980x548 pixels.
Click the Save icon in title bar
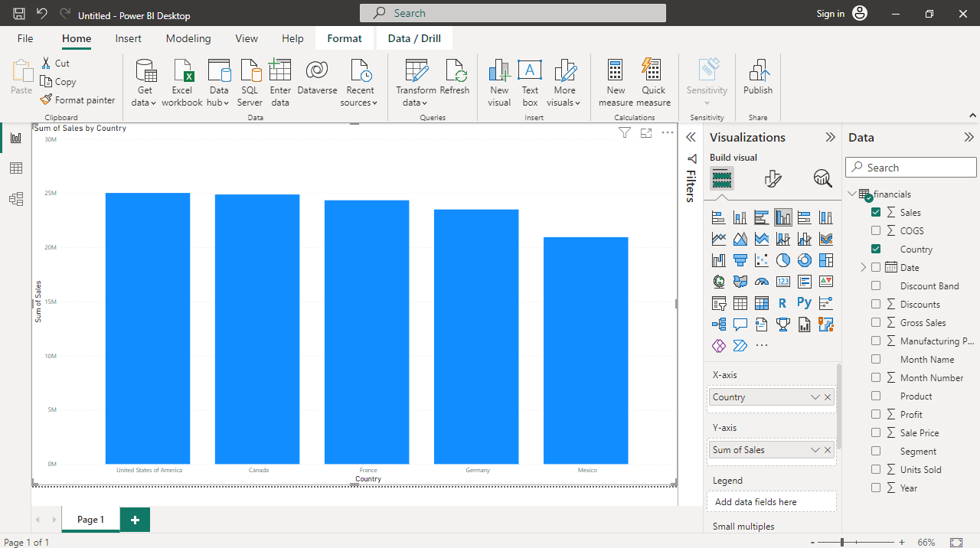point(19,14)
